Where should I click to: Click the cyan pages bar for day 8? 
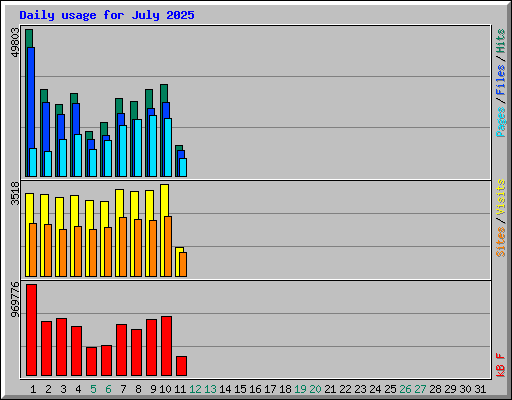[138, 148]
